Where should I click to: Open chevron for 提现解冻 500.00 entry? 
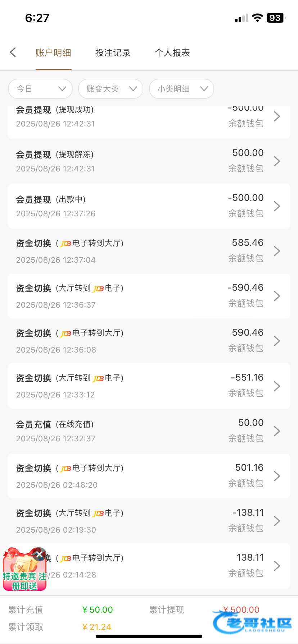pyautogui.click(x=277, y=161)
